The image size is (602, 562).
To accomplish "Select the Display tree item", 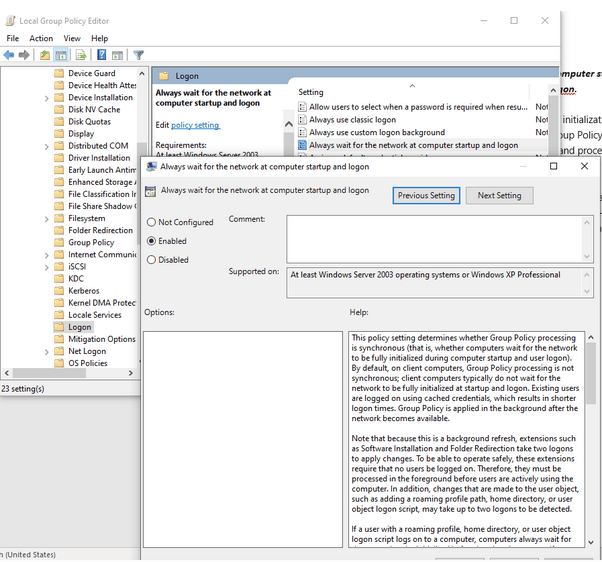I will (81, 134).
